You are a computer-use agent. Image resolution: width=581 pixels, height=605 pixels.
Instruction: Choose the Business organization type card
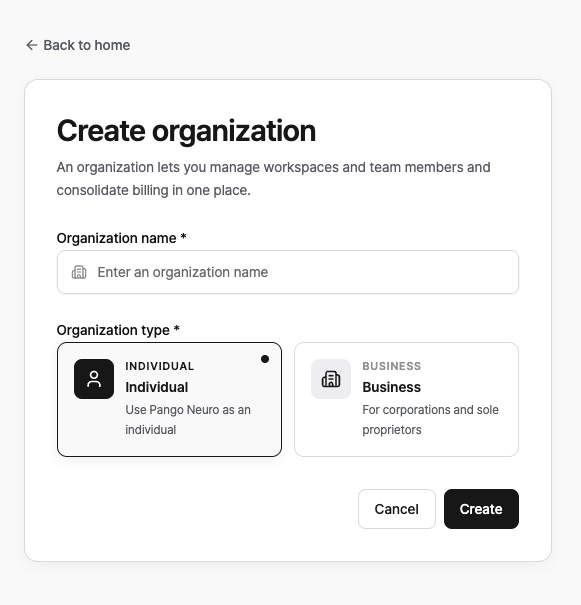click(406, 399)
